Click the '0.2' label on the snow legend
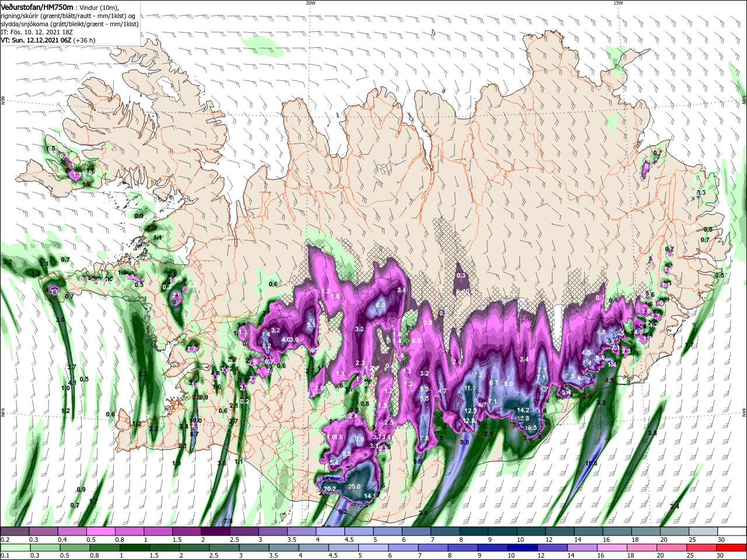 coord(5,540)
